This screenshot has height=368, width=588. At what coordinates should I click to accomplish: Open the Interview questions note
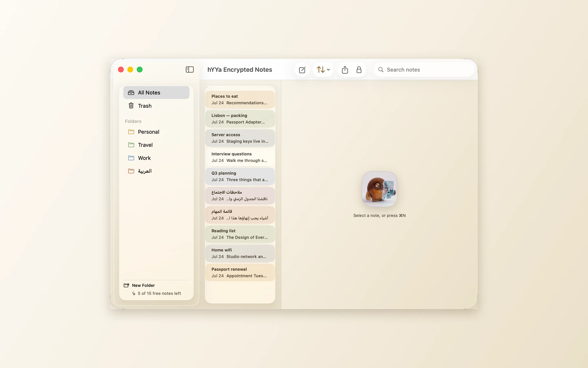240,157
